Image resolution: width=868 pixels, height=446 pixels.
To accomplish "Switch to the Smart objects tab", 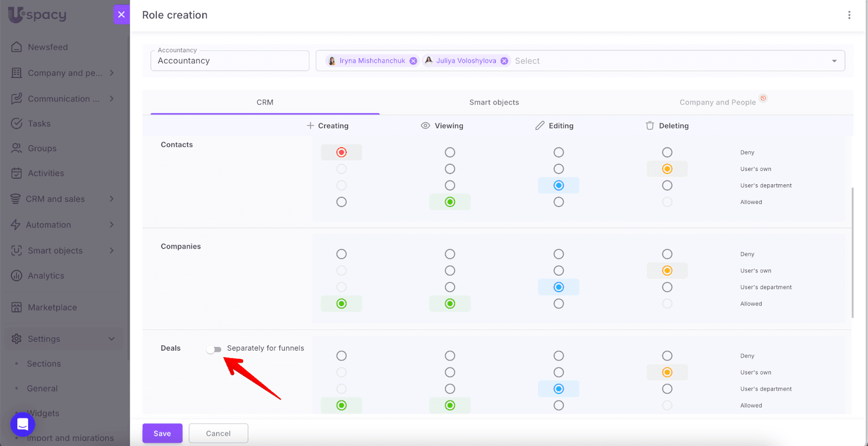I will tap(494, 102).
